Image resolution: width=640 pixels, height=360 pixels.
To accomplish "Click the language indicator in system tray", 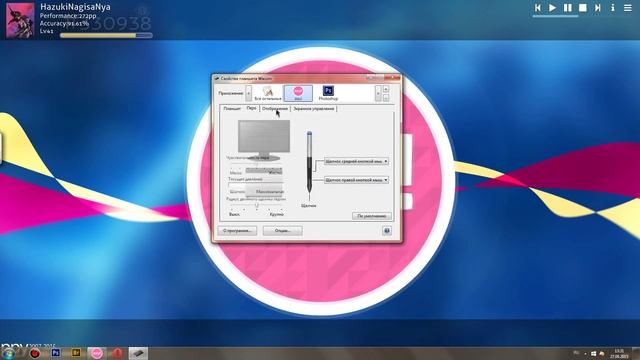I will click(576, 353).
